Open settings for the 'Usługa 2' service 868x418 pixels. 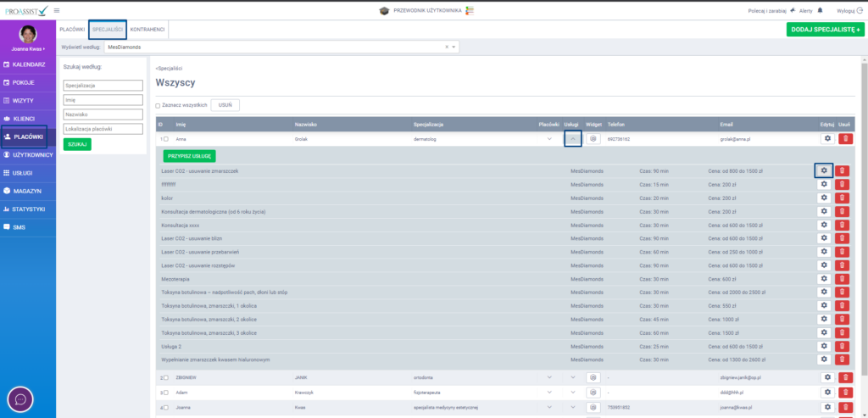tap(824, 346)
